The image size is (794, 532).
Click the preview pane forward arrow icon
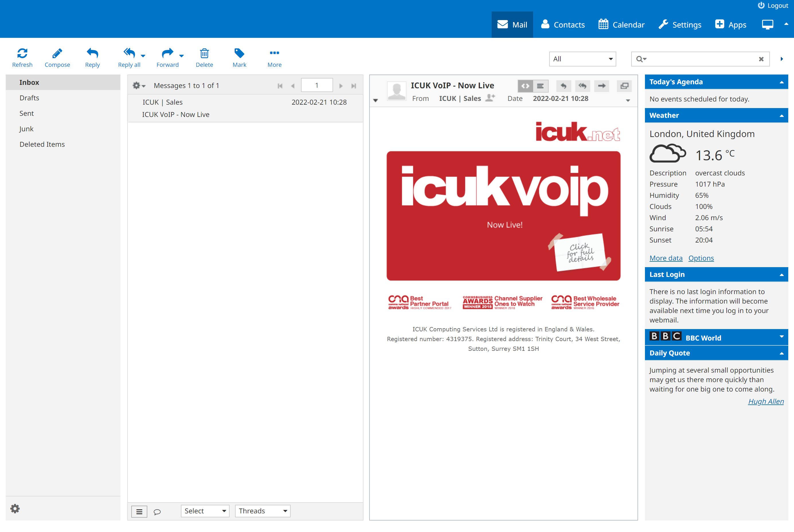602,86
